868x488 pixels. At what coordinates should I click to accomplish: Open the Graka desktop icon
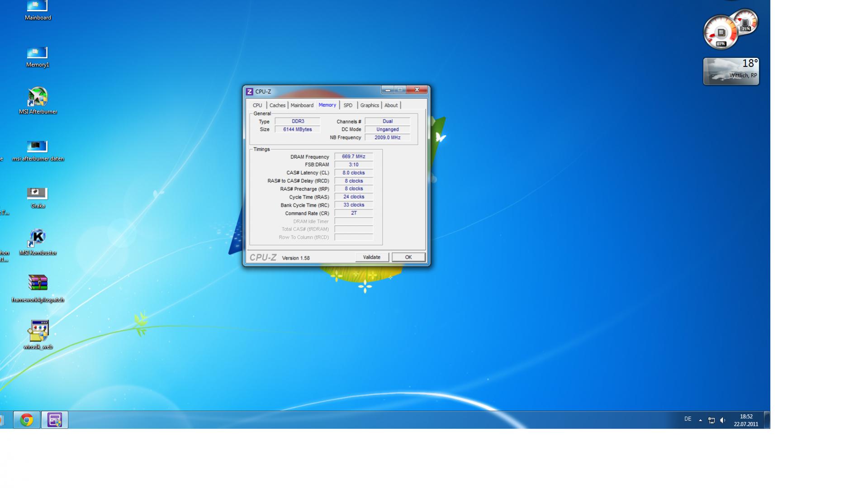point(38,198)
